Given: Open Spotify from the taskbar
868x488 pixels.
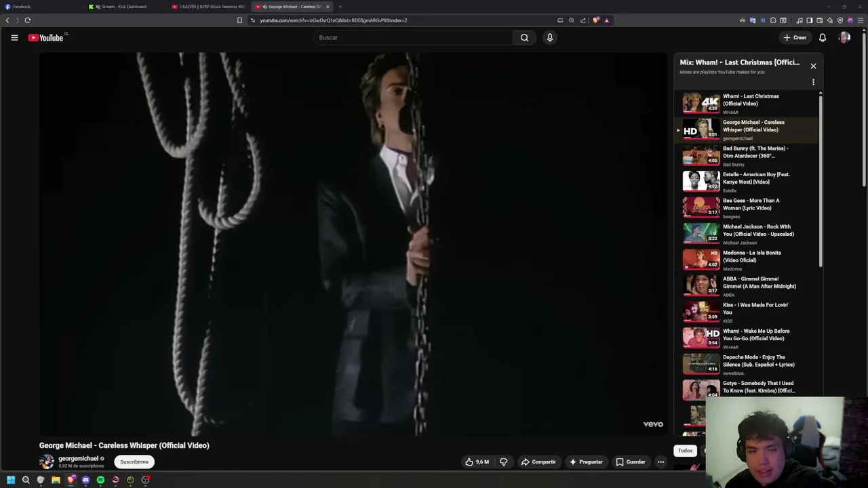Looking at the screenshot, I should 100,480.
